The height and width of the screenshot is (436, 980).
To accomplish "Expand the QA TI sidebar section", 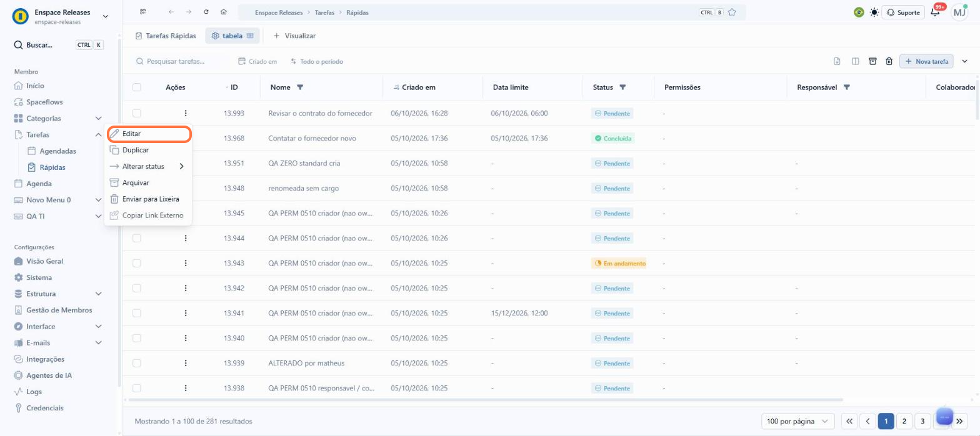I will 98,216.
